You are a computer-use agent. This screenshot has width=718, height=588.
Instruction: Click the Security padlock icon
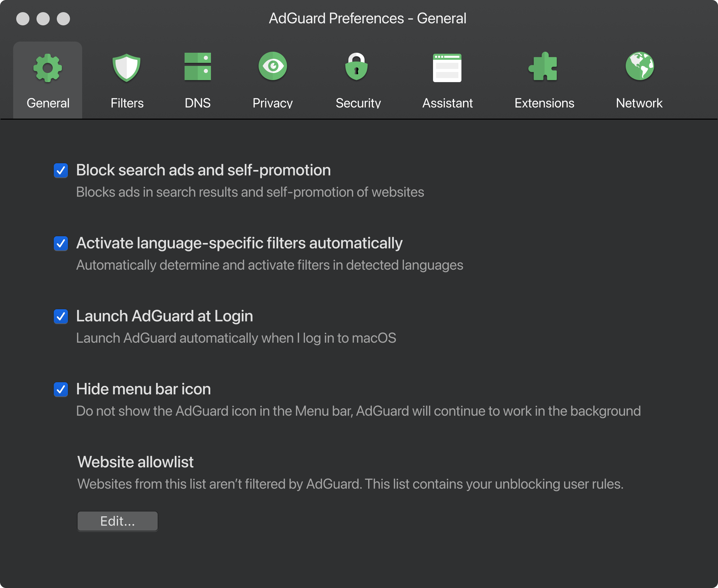coord(356,67)
